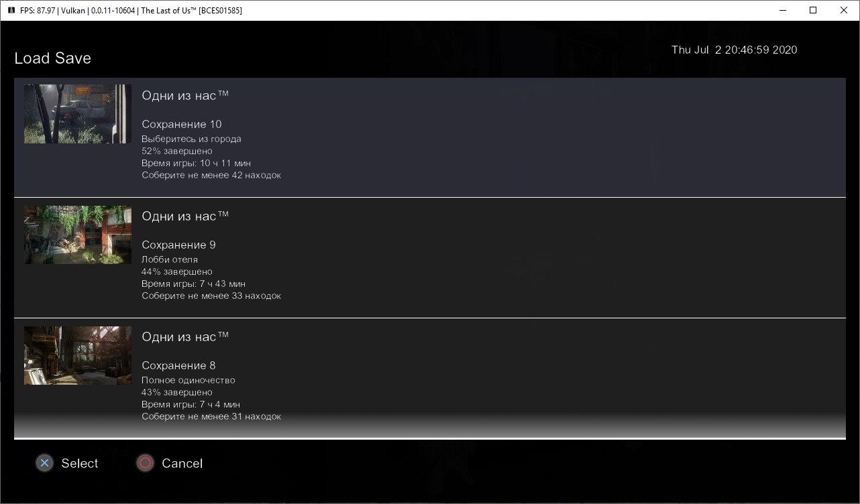Close the emulator window
The image size is (860, 504).
(x=844, y=10)
